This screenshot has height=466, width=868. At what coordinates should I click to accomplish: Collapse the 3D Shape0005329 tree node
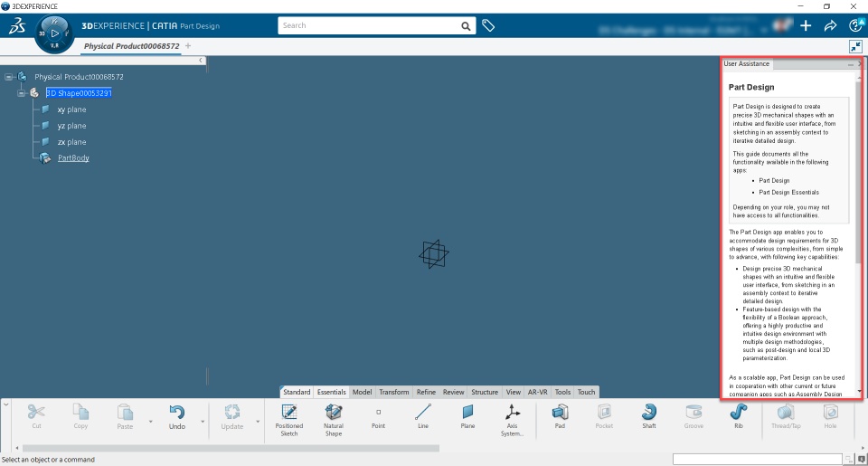(21, 93)
